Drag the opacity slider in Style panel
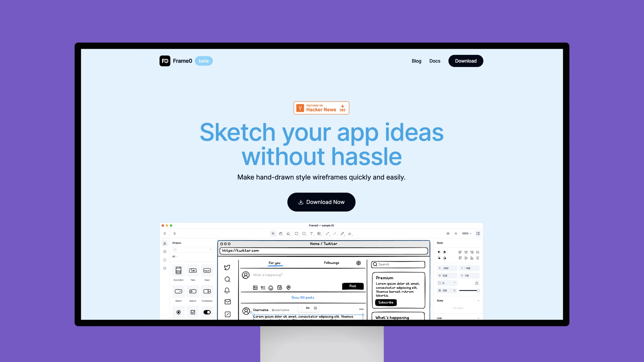The width and height of the screenshot is (644, 362). (x=478, y=290)
